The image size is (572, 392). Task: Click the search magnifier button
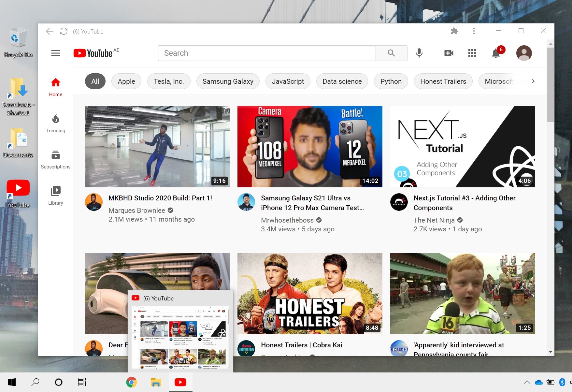point(391,53)
